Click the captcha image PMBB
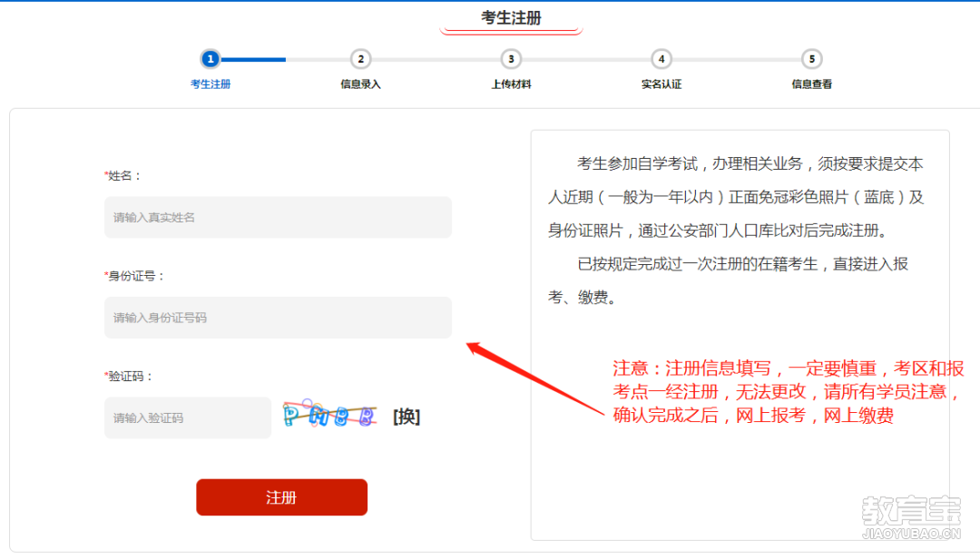Screen dimensions: 980x560 click(330, 414)
